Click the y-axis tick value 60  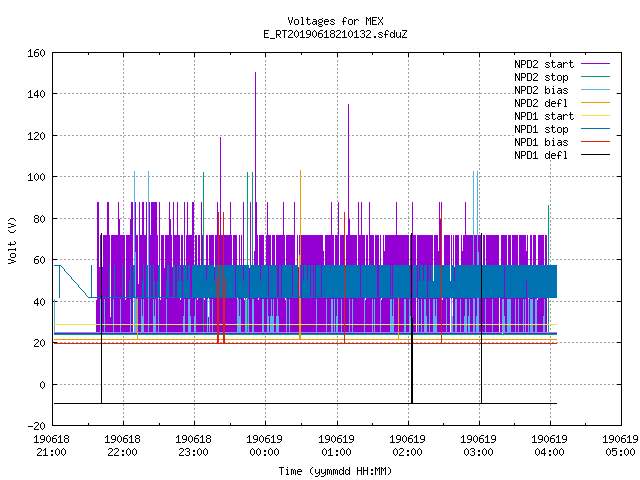coord(39,260)
